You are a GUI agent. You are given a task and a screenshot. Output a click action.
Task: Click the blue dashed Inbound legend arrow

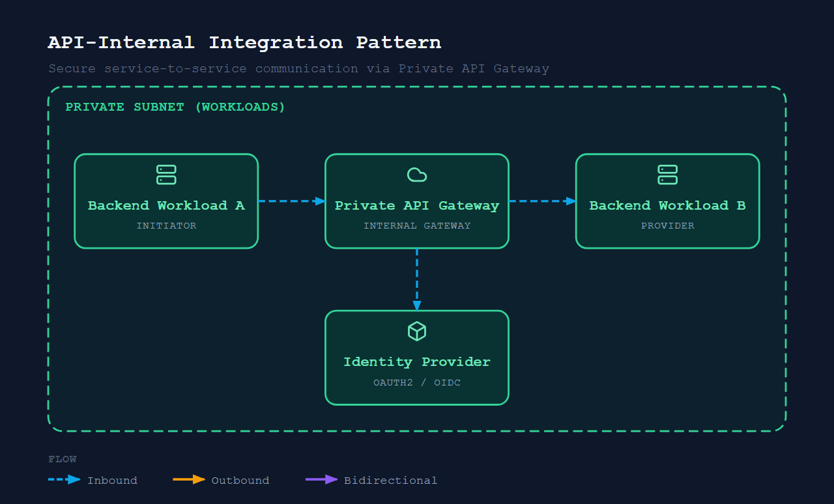click(65, 480)
